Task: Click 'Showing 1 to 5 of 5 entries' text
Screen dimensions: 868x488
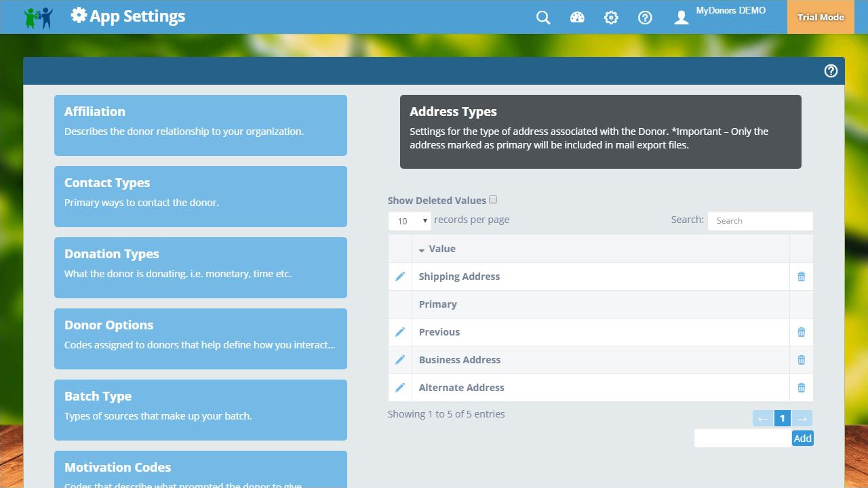Action: tap(446, 414)
